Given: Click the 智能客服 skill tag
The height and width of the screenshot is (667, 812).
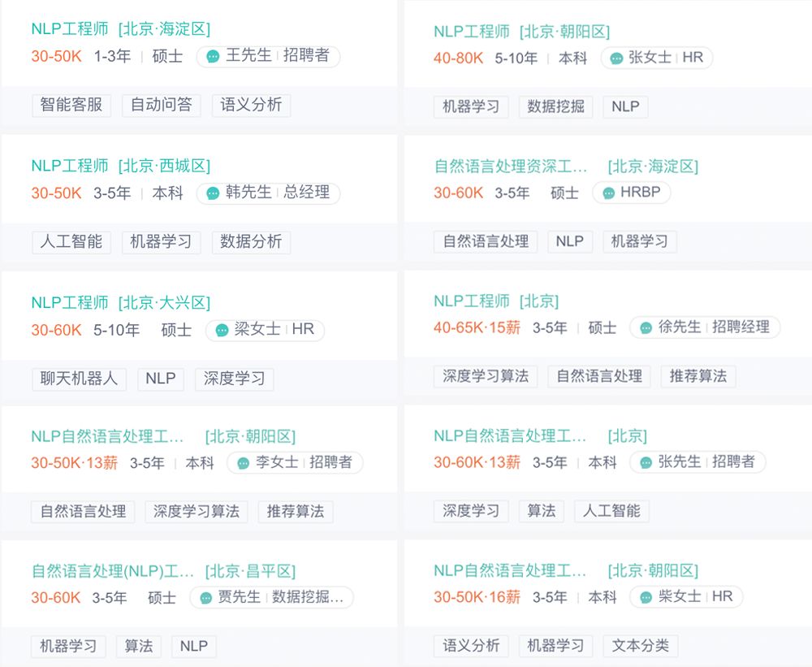Looking at the screenshot, I should click(71, 105).
